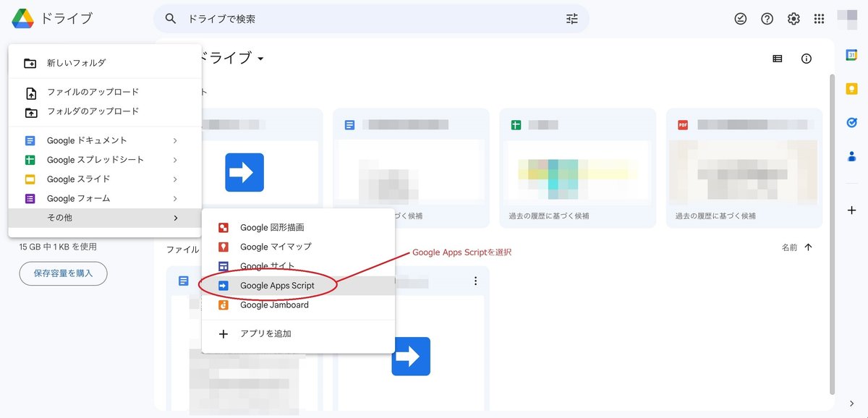Select Google マイマップ
The height and width of the screenshot is (418, 868).
298,247
